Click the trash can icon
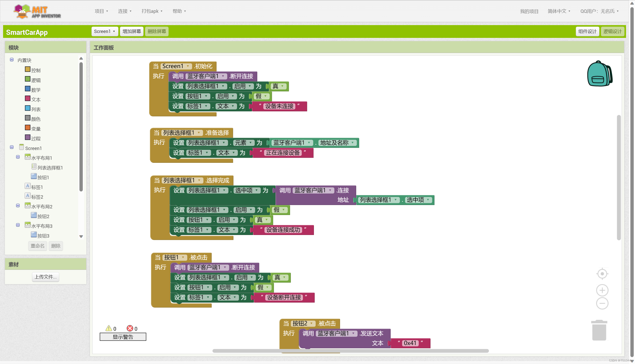 599,330
